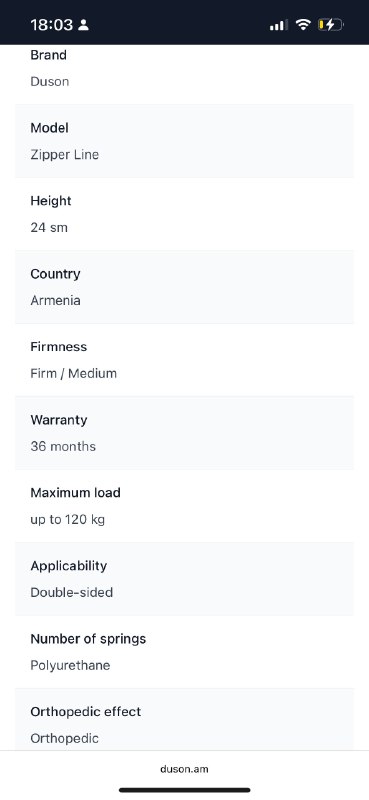Tap the Firmness value Firm / Medium
Image resolution: width=369 pixels, height=800 pixels.
click(x=73, y=373)
